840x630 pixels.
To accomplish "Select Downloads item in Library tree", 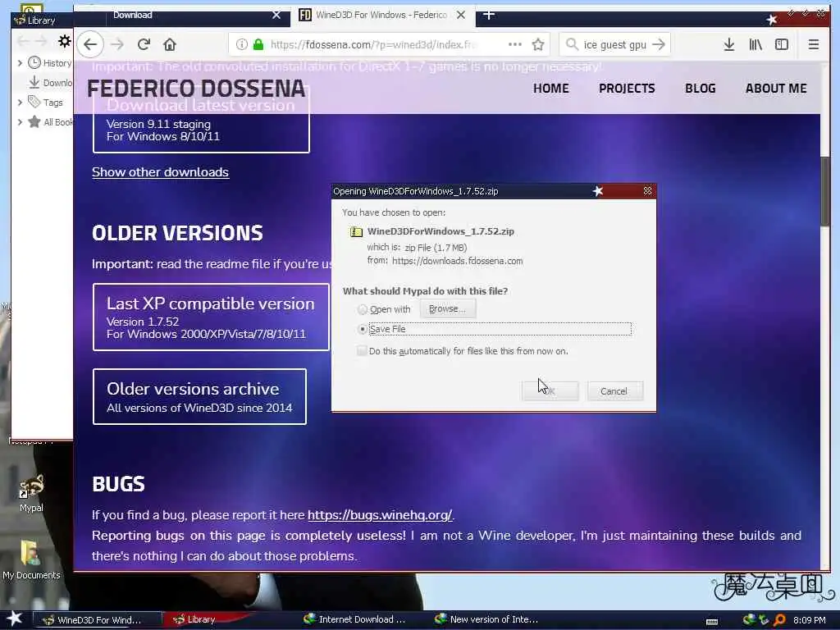I will [50, 83].
